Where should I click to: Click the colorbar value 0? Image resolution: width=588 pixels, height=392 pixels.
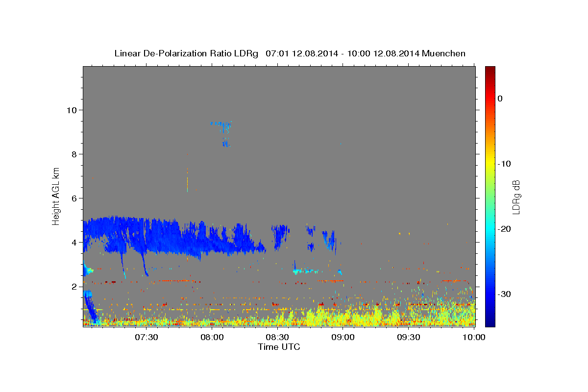pyautogui.click(x=500, y=98)
